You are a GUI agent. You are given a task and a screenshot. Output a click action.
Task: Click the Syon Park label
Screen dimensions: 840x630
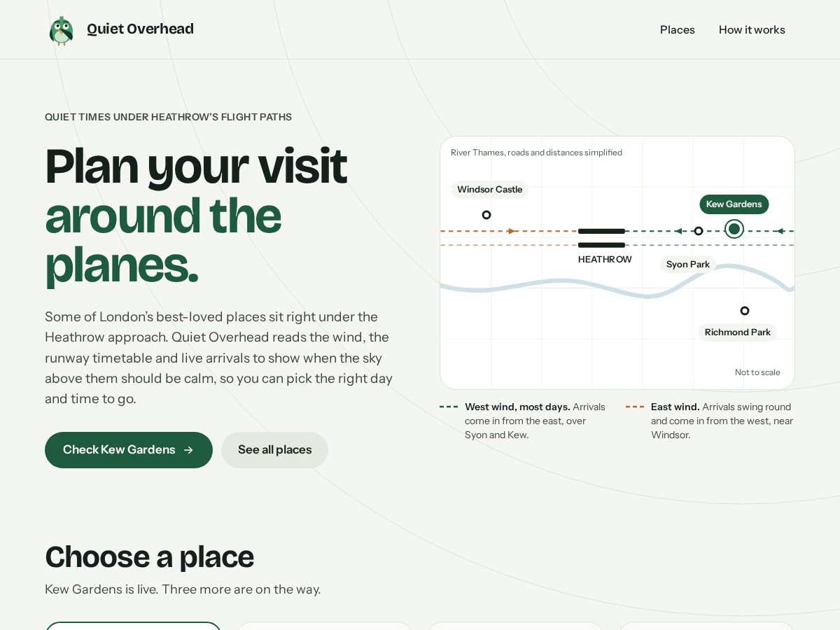687,265
